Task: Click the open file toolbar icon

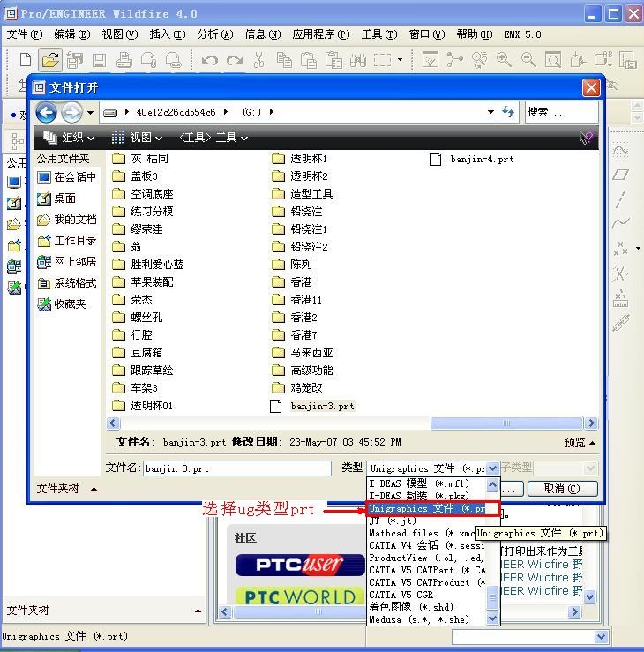Action: coord(50,60)
